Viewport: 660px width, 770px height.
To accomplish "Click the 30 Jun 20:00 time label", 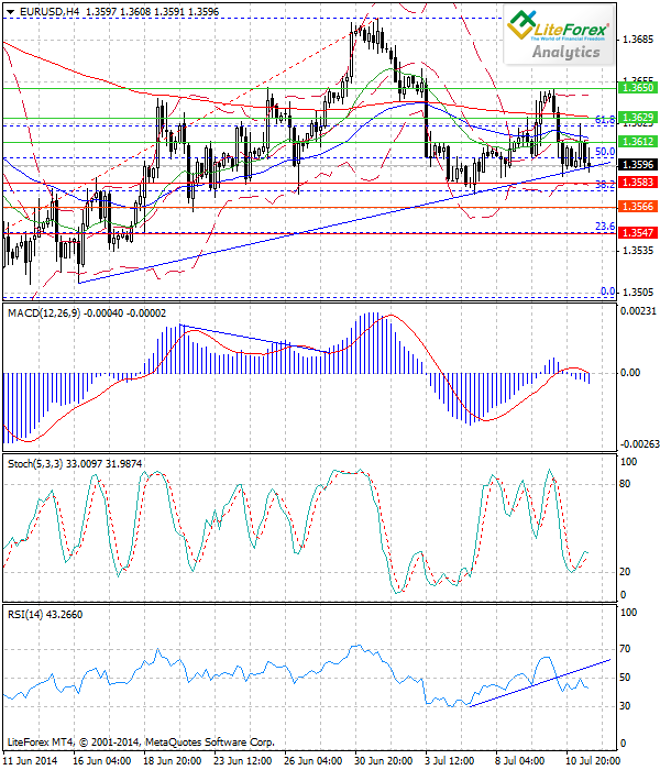I will coord(383,761).
